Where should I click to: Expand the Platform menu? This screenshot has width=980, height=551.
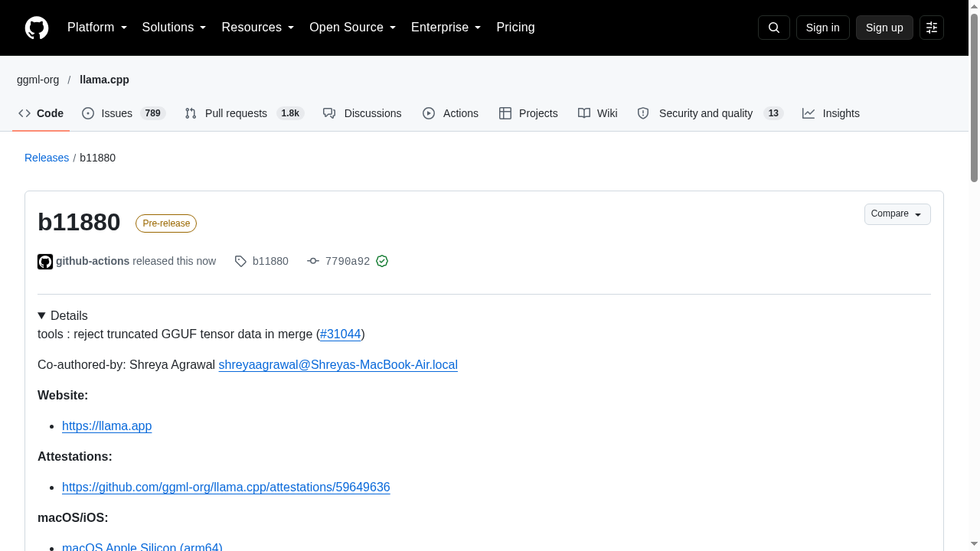coord(97,28)
